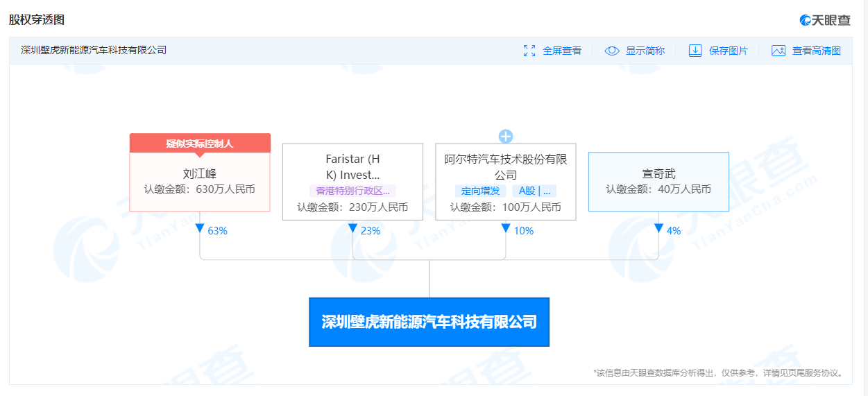The width and height of the screenshot is (868, 396).
Task: Click the save image download icon
Action: [695, 51]
